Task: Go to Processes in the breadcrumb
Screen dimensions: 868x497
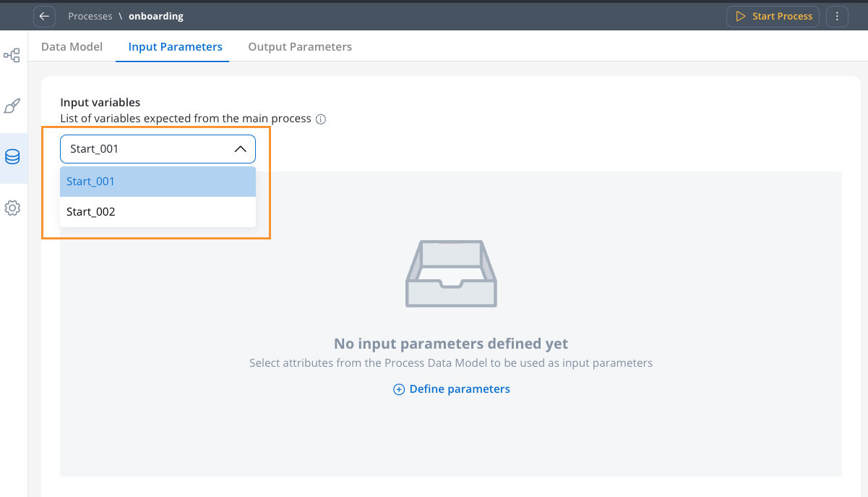Action: 90,16
